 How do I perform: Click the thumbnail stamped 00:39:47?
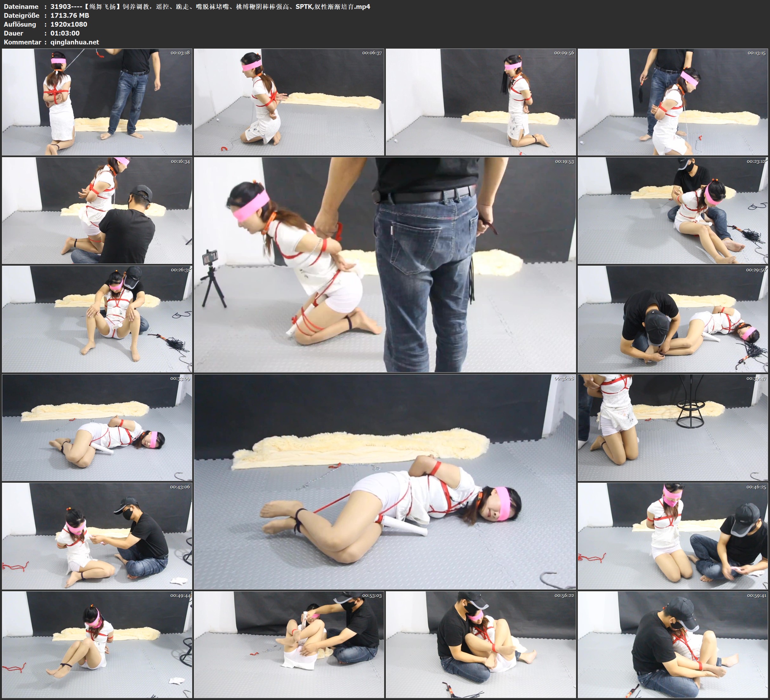pos(673,427)
